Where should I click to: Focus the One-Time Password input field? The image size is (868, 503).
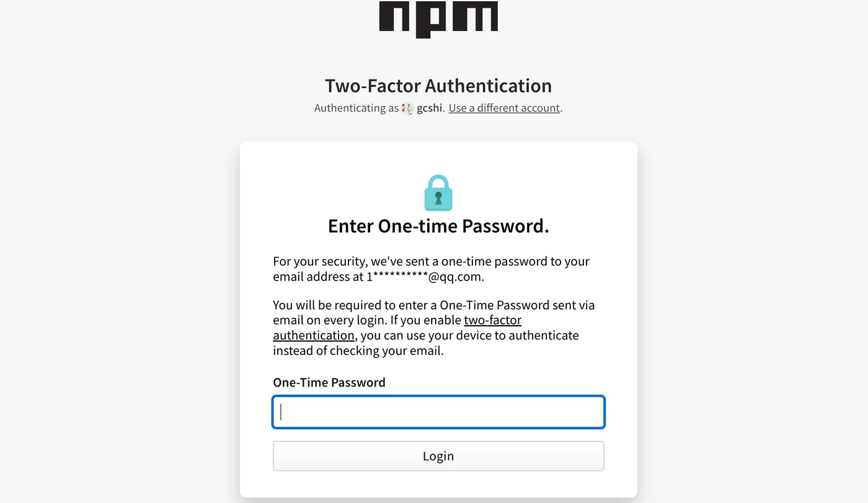(438, 412)
